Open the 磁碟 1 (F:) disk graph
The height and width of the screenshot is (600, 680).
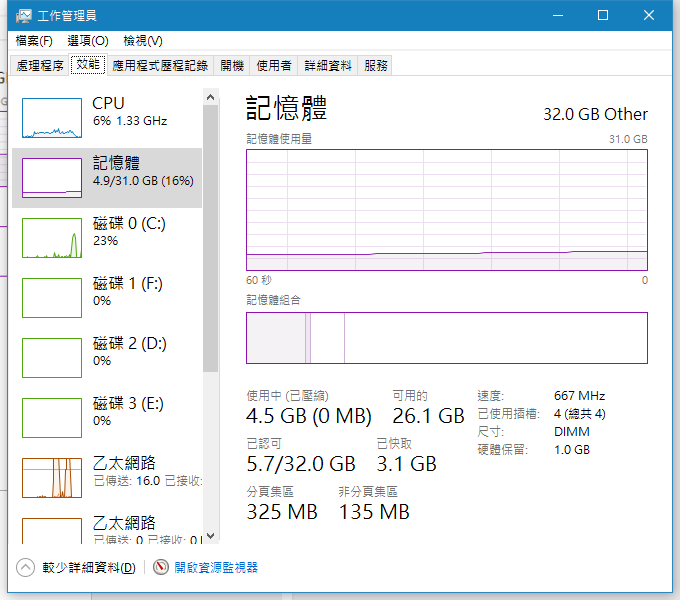click(x=52, y=298)
